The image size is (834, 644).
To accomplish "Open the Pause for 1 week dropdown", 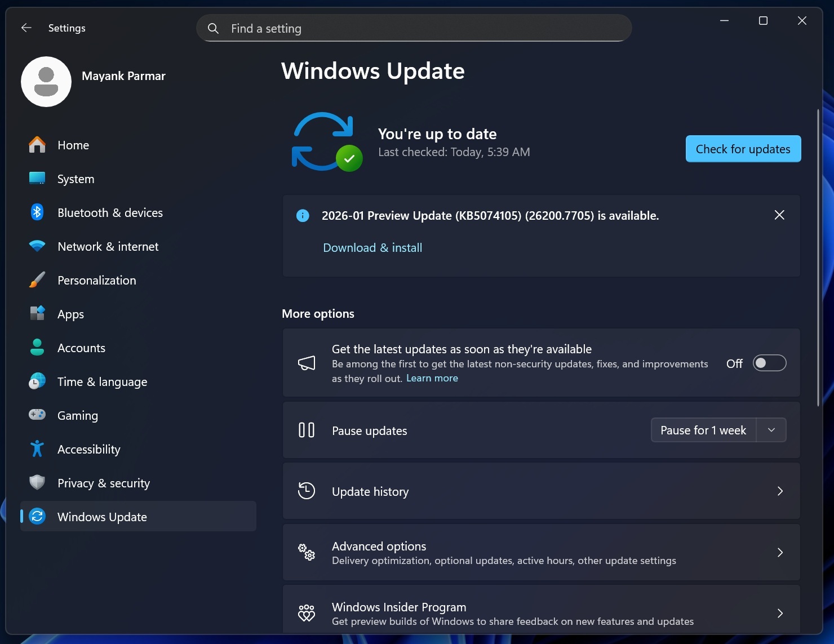I will (x=771, y=430).
